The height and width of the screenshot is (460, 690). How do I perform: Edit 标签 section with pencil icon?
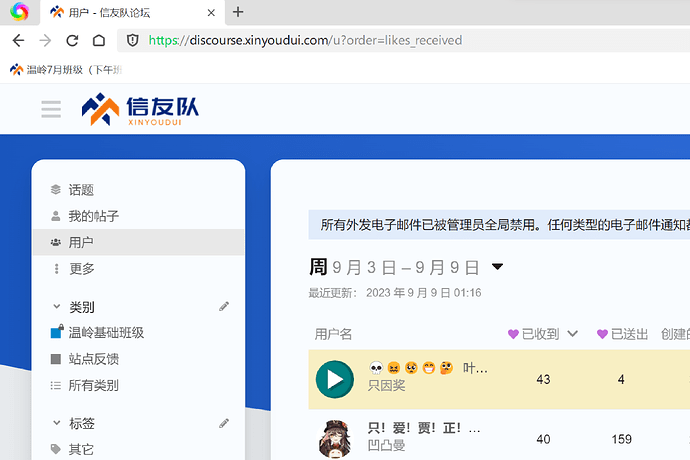tap(224, 423)
